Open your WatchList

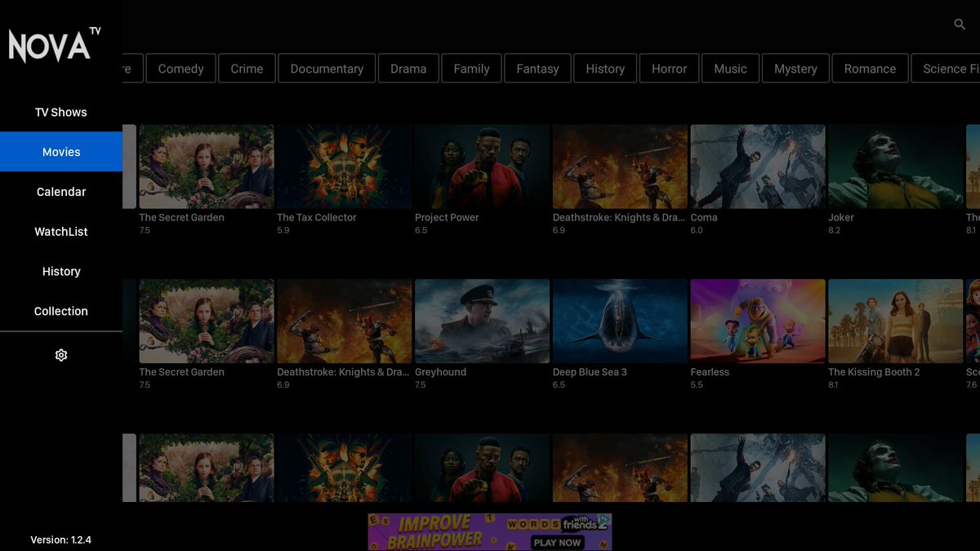point(60,231)
